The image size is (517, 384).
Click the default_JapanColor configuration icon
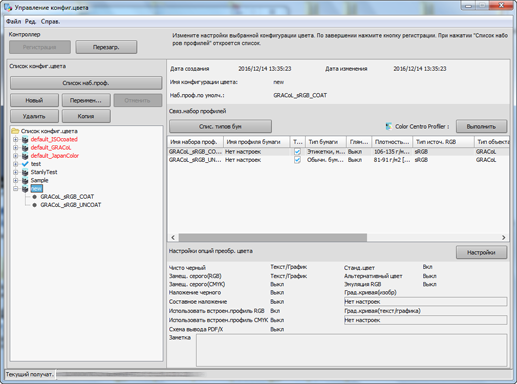pos(25,156)
